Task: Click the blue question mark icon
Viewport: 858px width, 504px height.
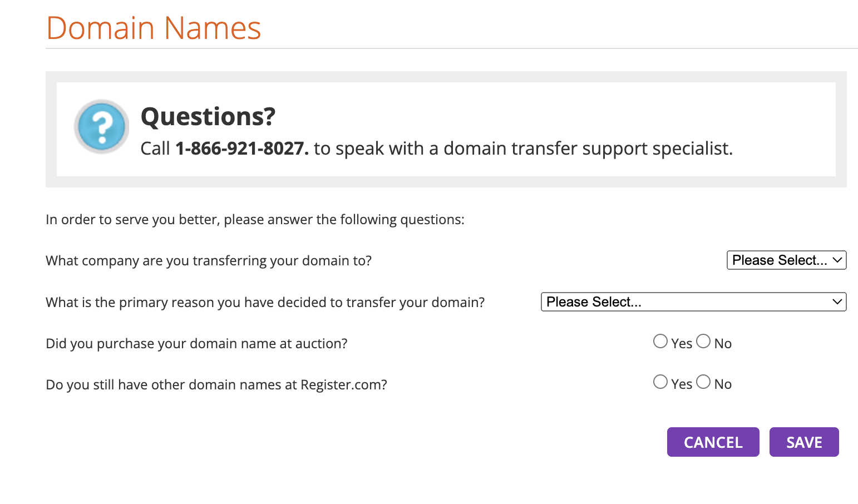Action: [102, 126]
